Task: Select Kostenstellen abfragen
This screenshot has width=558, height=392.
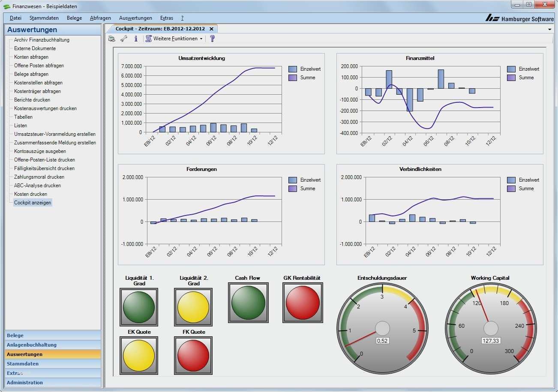Action: coord(38,83)
